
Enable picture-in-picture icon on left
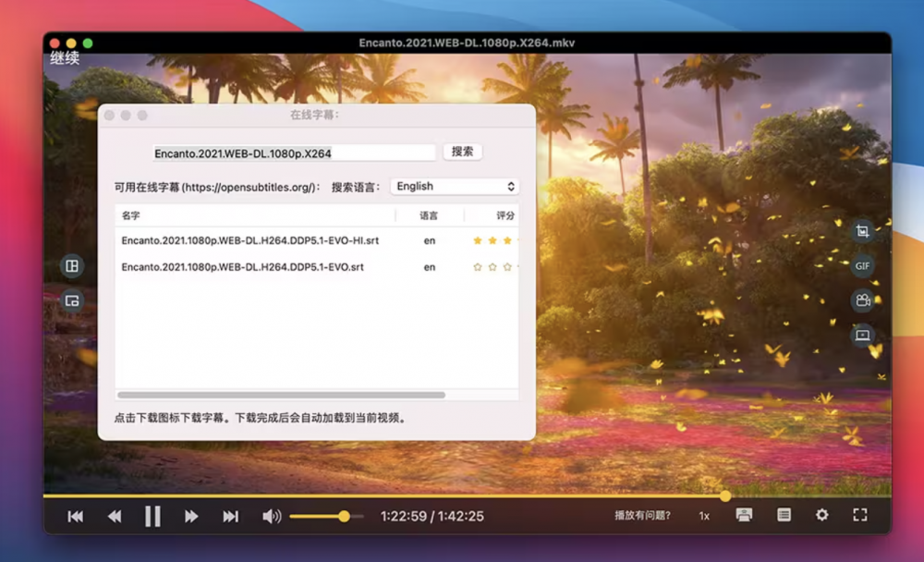(72, 300)
